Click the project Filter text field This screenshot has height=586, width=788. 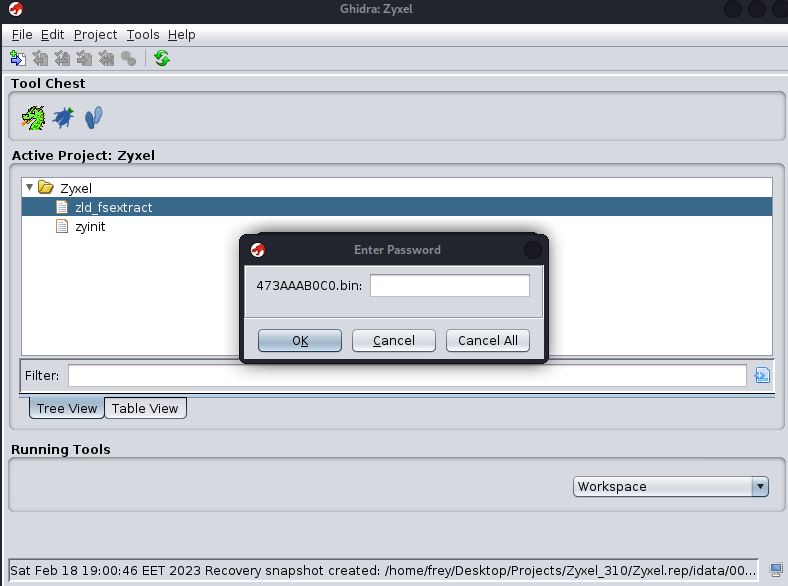click(x=407, y=375)
